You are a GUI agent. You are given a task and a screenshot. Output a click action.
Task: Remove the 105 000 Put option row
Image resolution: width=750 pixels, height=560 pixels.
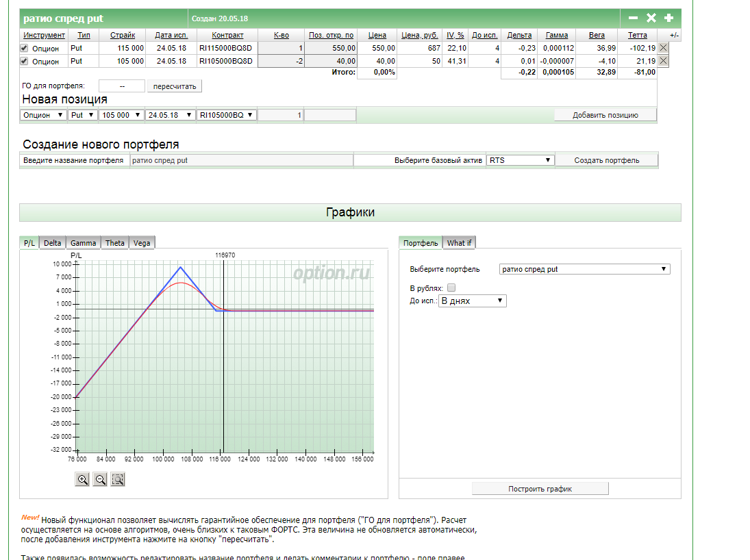tap(663, 61)
